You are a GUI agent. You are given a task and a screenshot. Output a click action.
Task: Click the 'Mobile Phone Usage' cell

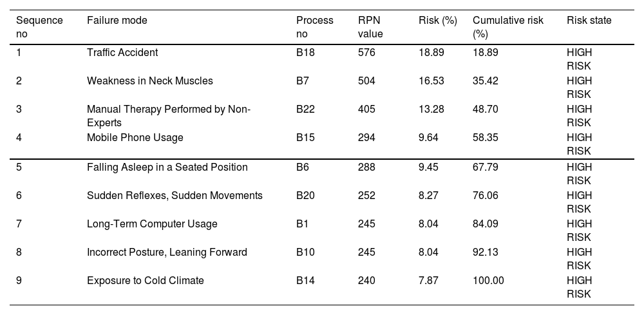(x=135, y=137)
